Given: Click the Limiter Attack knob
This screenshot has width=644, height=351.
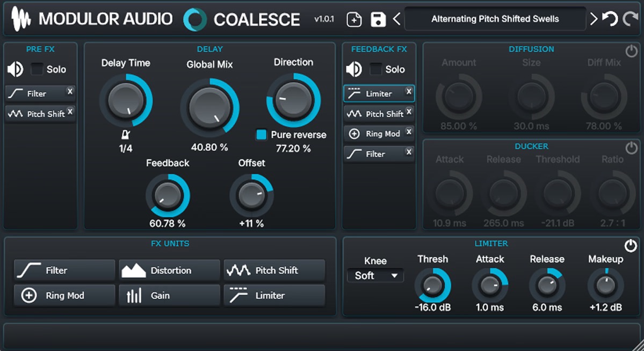Looking at the screenshot, I should pyautogui.click(x=489, y=285).
